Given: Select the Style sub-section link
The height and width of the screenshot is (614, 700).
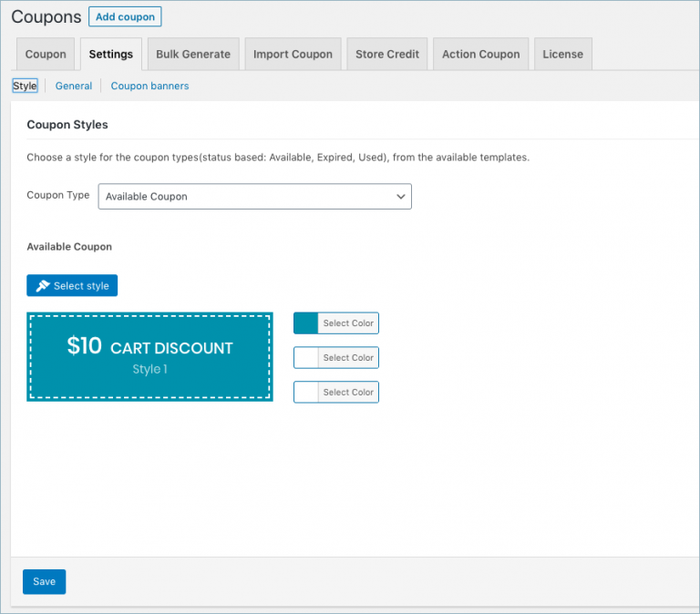Looking at the screenshot, I should tap(25, 86).
